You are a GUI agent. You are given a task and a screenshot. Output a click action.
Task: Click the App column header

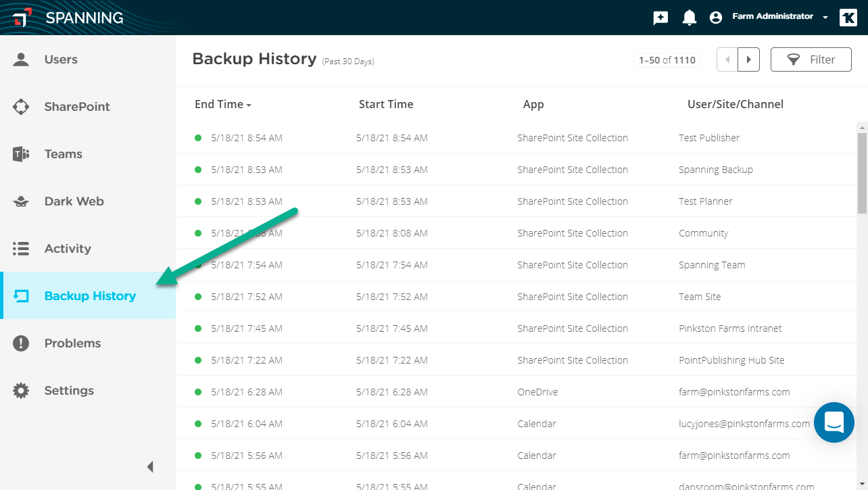click(x=533, y=104)
